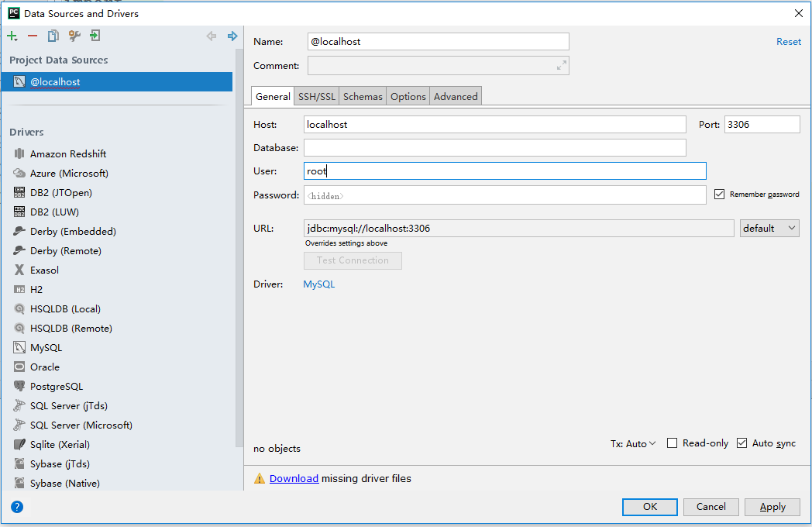Click the forward arrow in the left toolbar
The height and width of the screenshot is (527, 812).
(232, 36)
